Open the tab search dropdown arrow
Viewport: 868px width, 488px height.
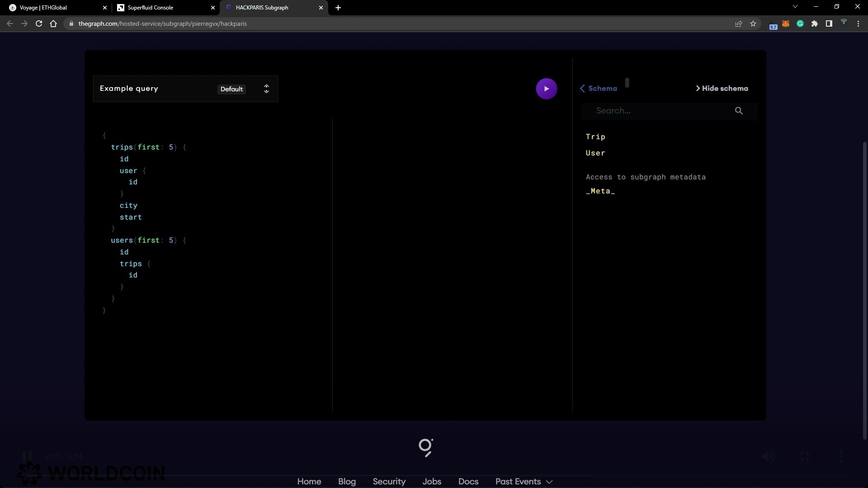795,7
